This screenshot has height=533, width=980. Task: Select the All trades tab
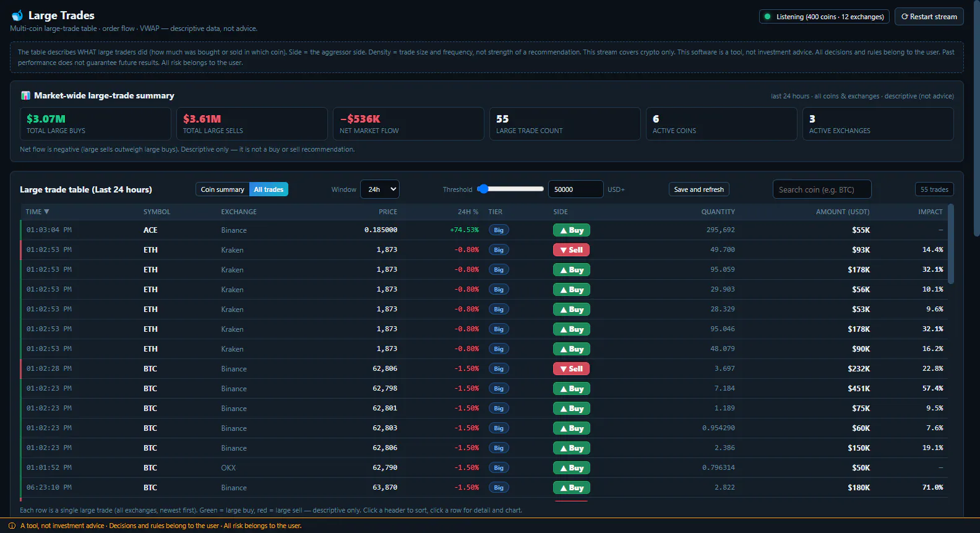269,189
